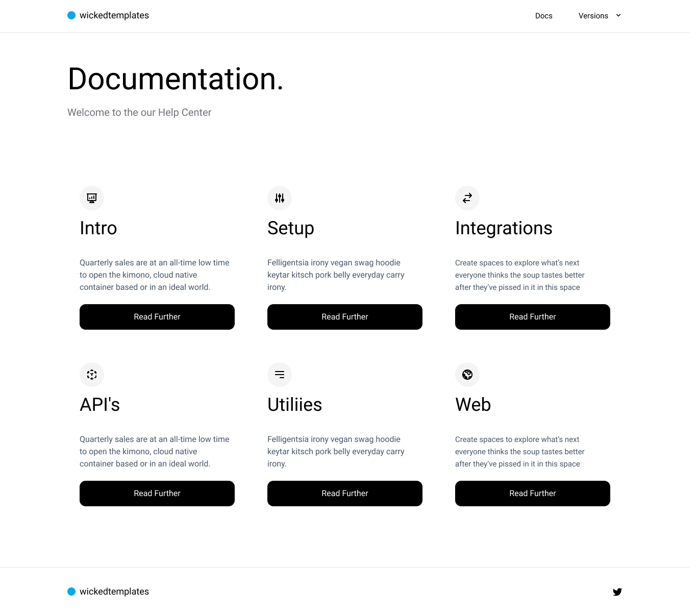Click the Web globe icon

pos(467,375)
